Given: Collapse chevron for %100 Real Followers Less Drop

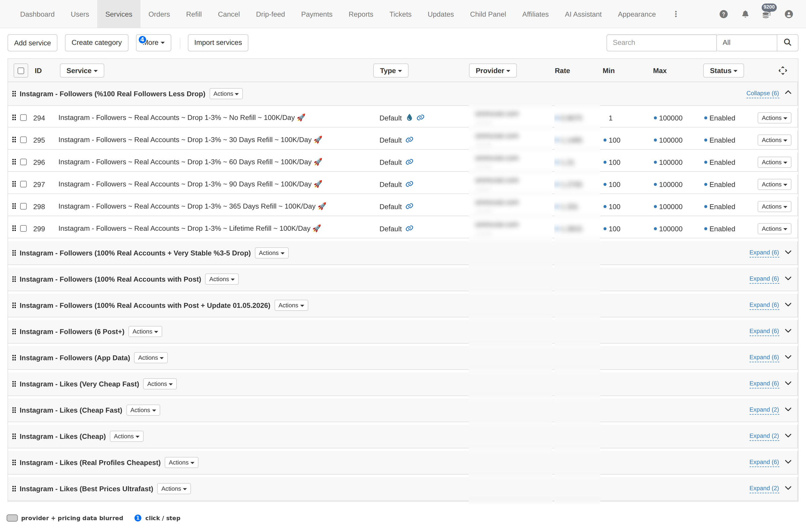Looking at the screenshot, I should (x=788, y=93).
